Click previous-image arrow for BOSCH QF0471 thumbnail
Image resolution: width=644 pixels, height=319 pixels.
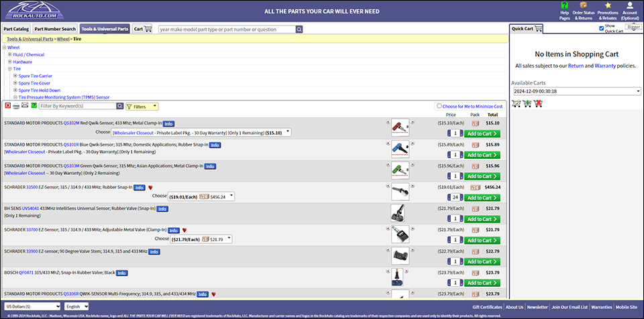388,271
